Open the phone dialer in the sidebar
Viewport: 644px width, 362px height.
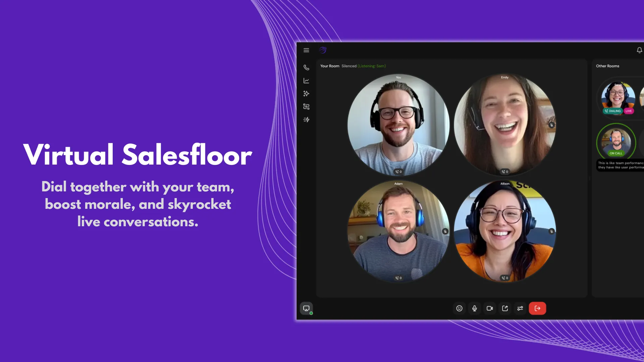306,67
